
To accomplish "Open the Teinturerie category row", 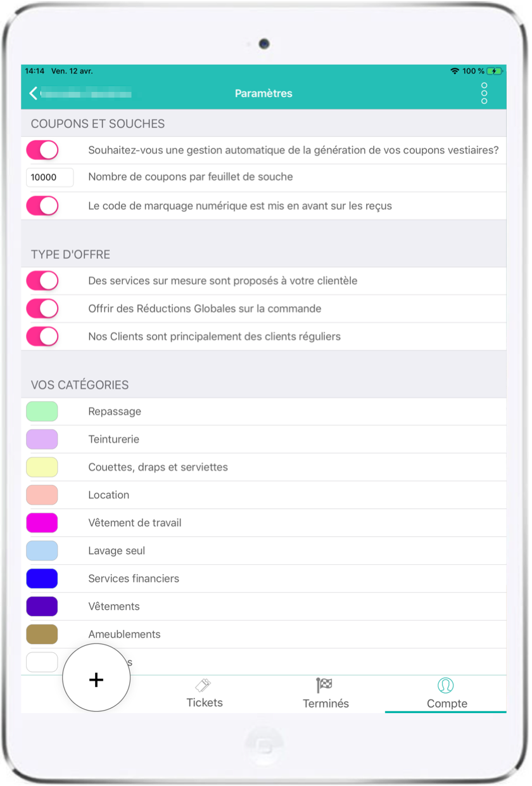I will click(x=114, y=439).
